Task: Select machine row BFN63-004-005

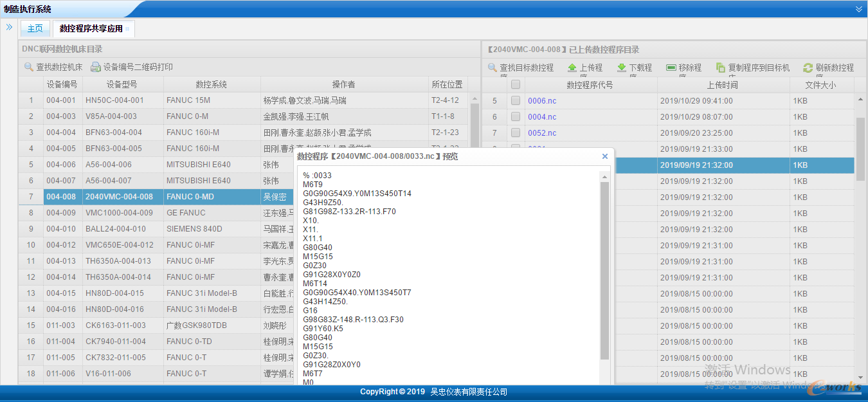Action: (244, 148)
